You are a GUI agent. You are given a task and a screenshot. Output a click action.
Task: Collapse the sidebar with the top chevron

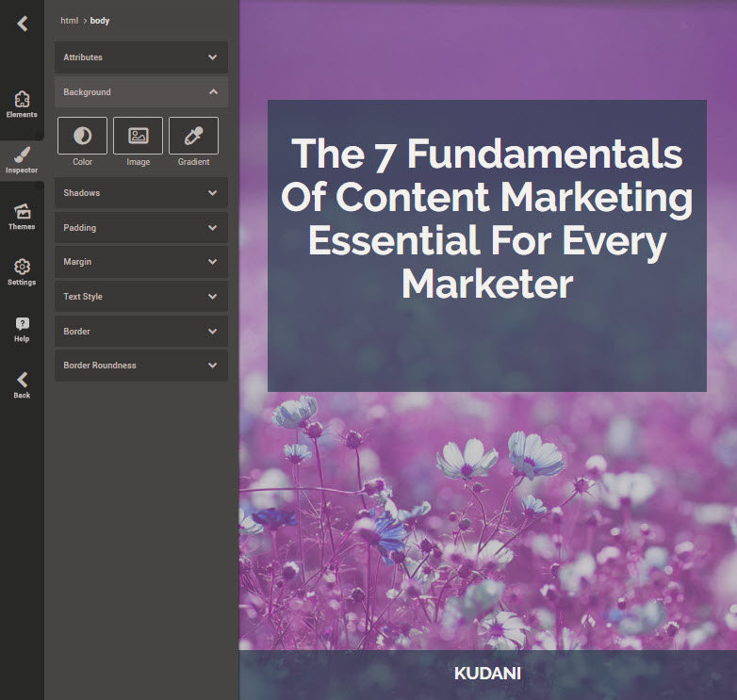click(x=22, y=23)
